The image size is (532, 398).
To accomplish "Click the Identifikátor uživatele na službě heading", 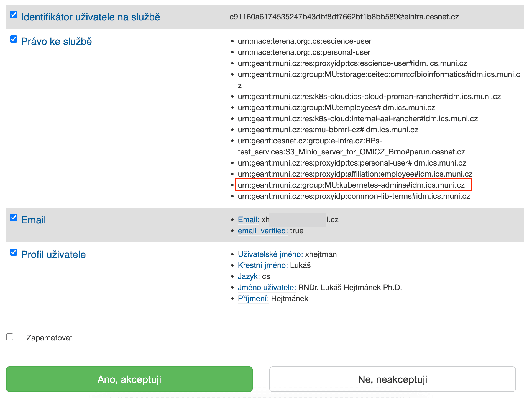I will tap(91, 17).
